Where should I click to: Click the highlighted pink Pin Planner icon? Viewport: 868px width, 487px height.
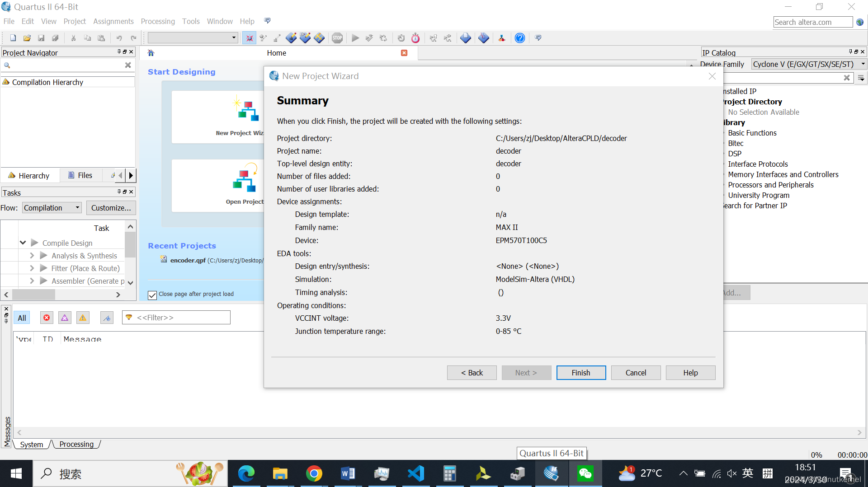[249, 38]
